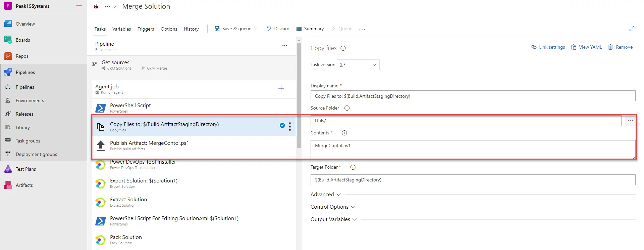Browse for Source Folder with ellipsis button
This screenshot has width=644, height=250.
coord(630,121)
